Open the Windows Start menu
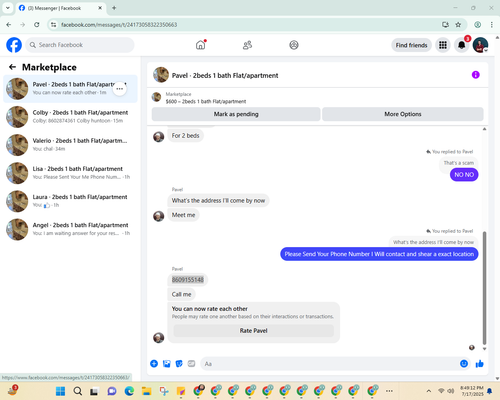This screenshot has height=400, width=500. pyautogui.click(x=60, y=391)
